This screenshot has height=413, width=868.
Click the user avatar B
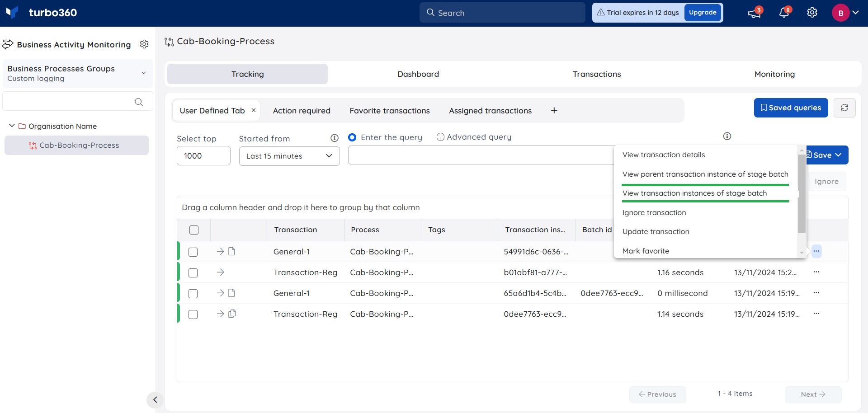point(840,13)
